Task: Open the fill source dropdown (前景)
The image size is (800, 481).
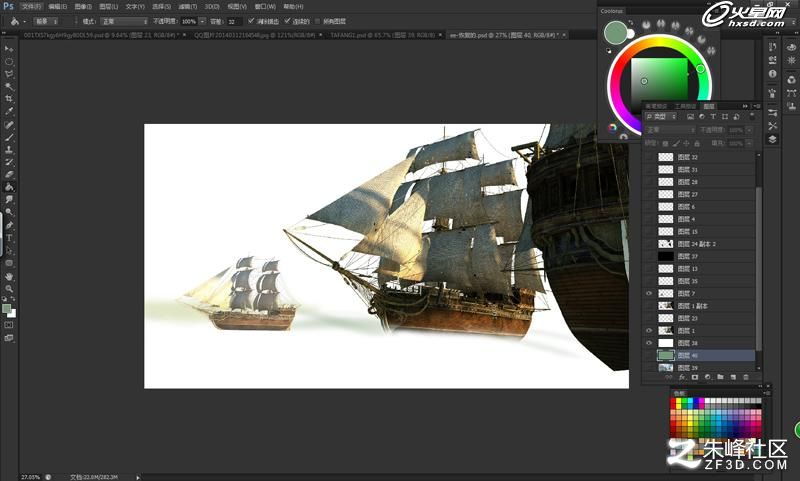Action: (x=46, y=21)
